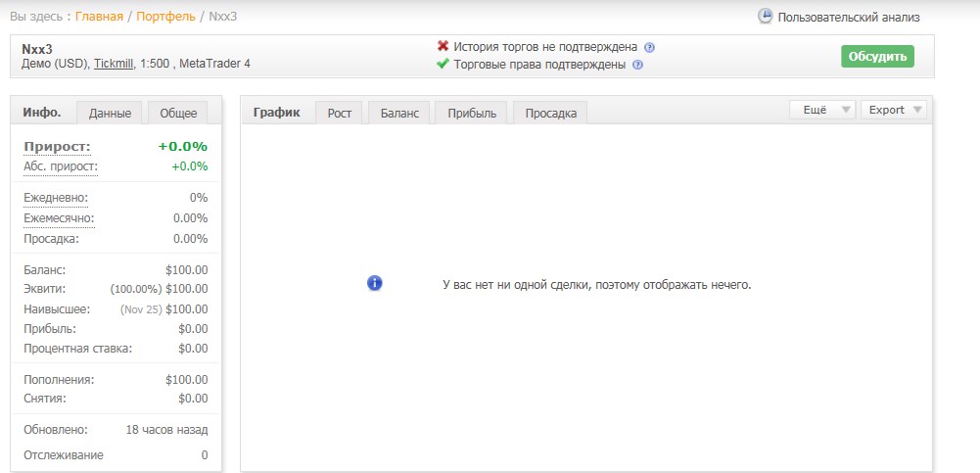Click Торговые права подтверждены text
The height and width of the screenshot is (473, 980).
pyautogui.click(x=539, y=65)
